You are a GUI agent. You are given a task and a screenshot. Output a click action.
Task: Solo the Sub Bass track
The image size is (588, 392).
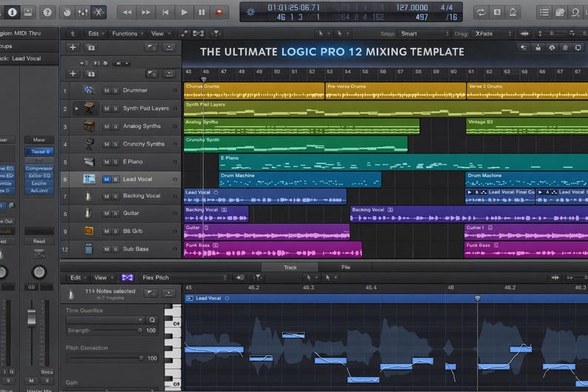tap(116, 250)
